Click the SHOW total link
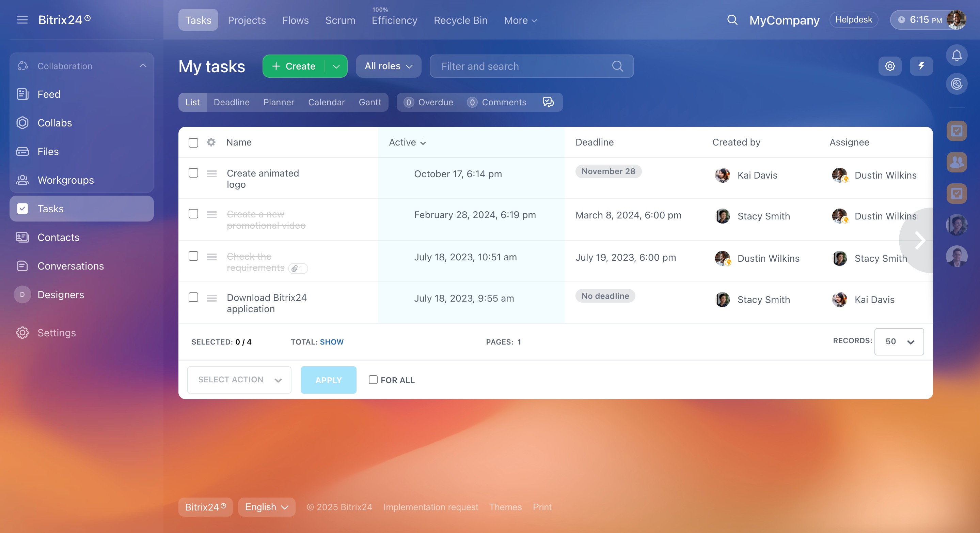This screenshot has width=980, height=533. pyautogui.click(x=331, y=342)
